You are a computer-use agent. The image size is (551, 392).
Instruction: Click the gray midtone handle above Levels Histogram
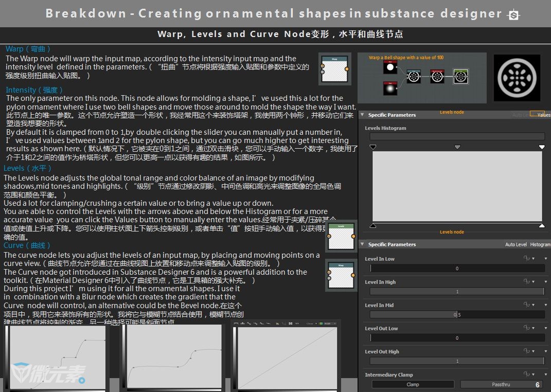point(457,147)
